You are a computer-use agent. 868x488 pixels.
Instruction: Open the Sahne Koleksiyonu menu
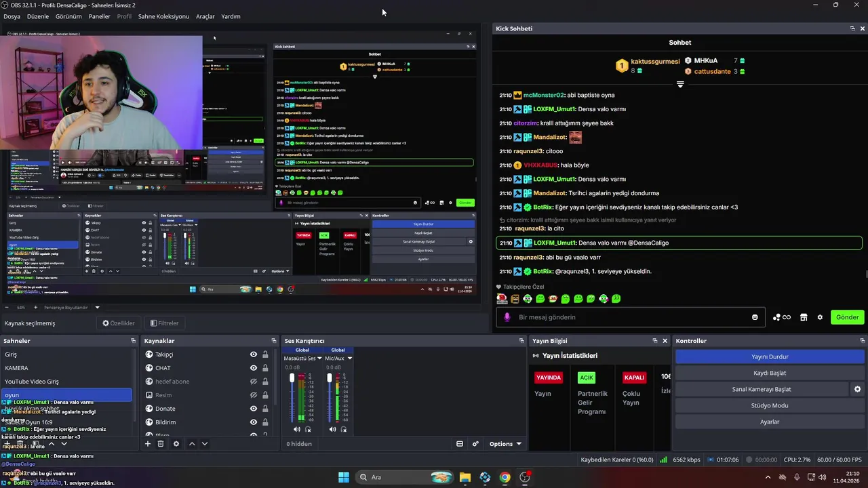pyautogui.click(x=163, y=16)
